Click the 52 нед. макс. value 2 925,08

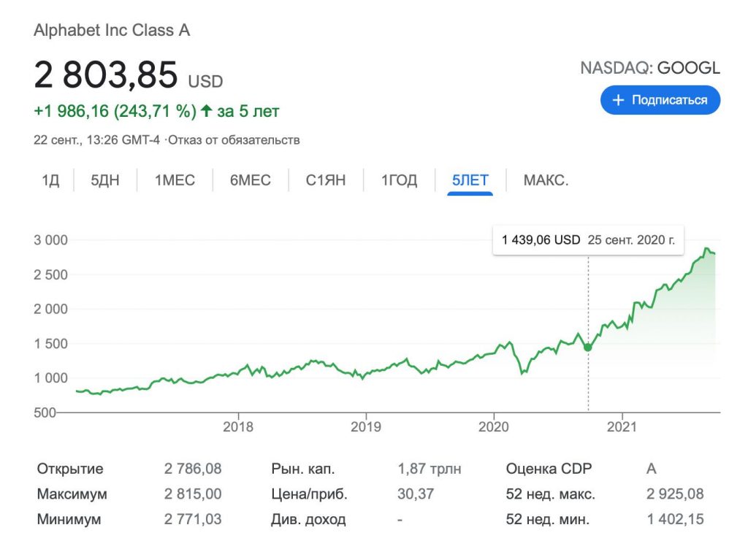click(675, 494)
